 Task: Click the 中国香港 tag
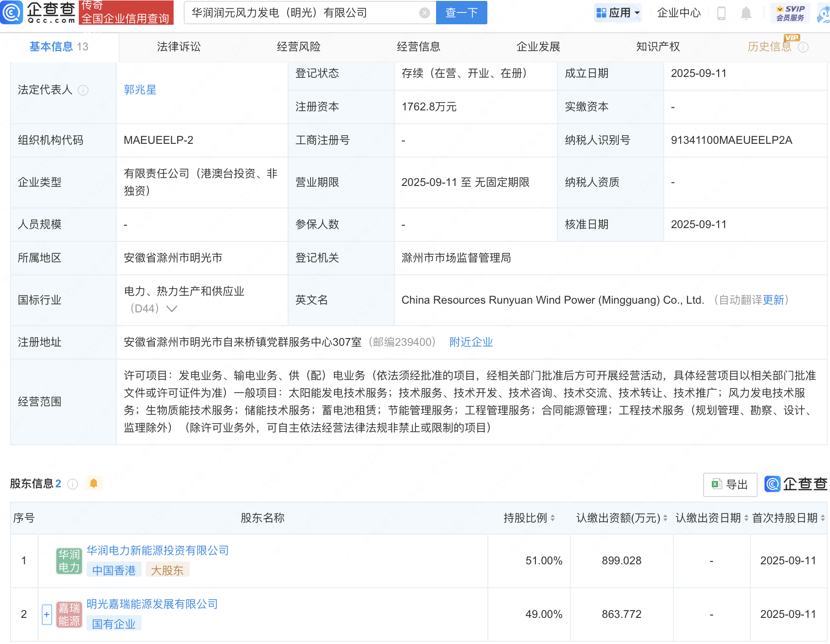click(114, 570)
